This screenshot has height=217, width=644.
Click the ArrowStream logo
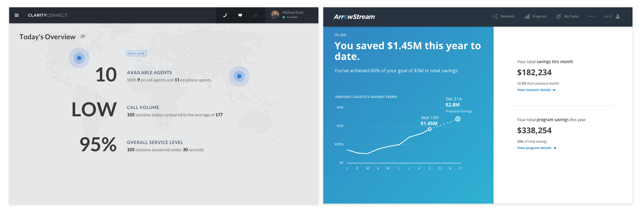(x=354, y=17)
